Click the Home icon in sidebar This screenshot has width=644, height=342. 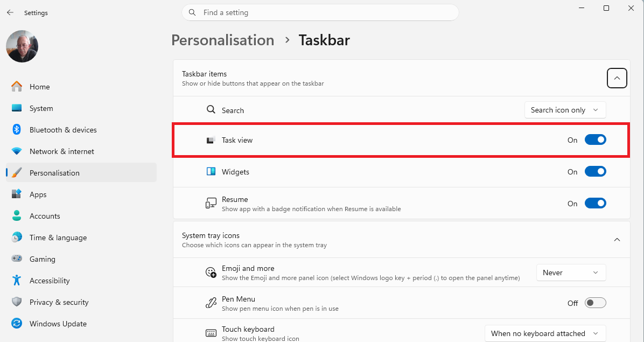(17, 87)
